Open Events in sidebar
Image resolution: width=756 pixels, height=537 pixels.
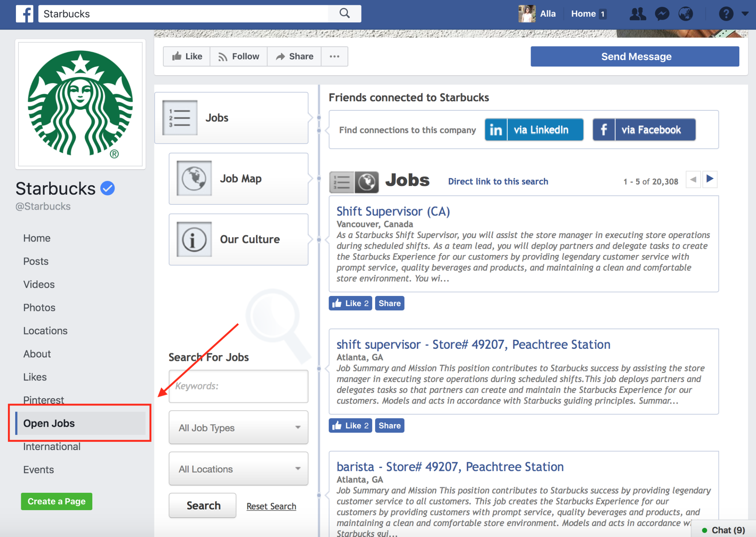39,470
